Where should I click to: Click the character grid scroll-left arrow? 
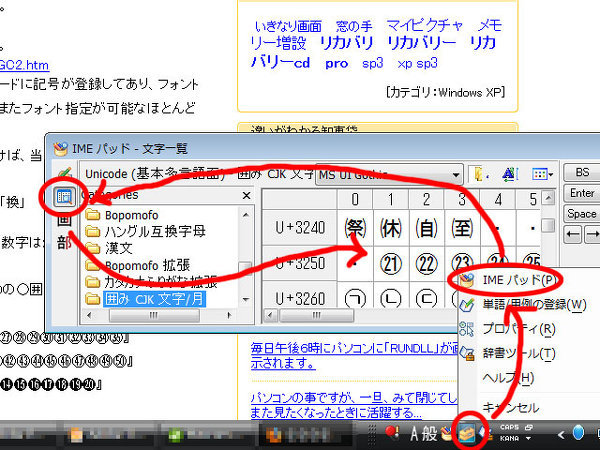click(x=271, y=316)
